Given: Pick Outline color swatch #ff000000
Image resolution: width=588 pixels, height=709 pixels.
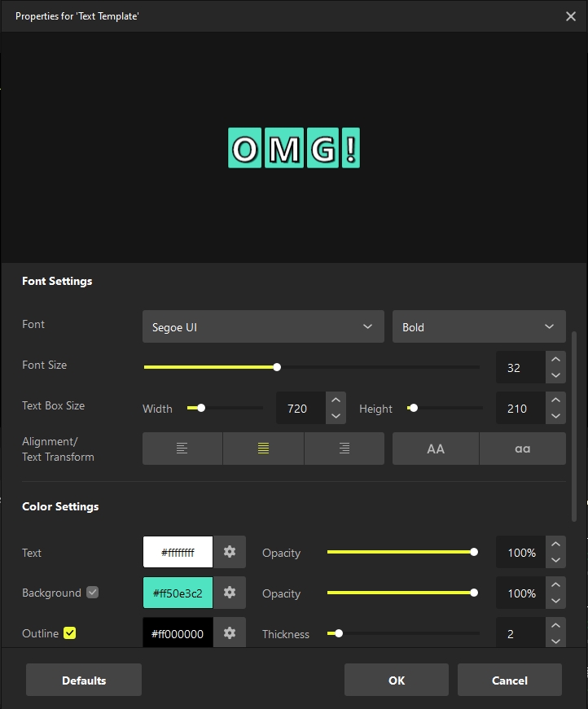Looking at the screenshot, I should pos(178,632).
